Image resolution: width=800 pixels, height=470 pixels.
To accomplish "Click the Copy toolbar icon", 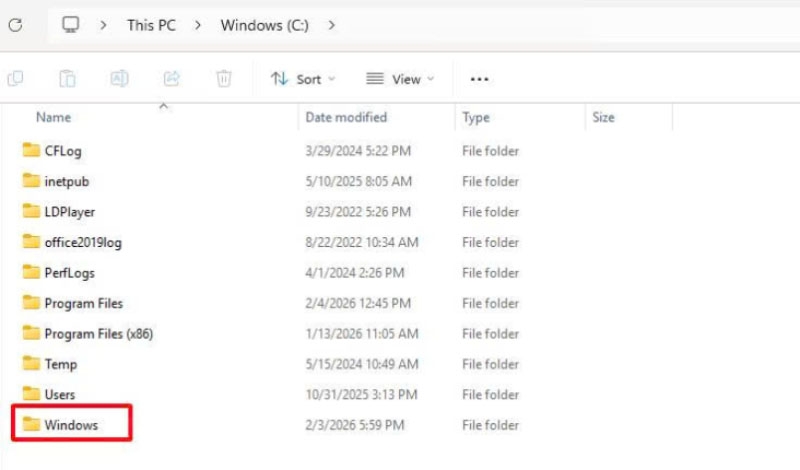I will click(15, 79).
